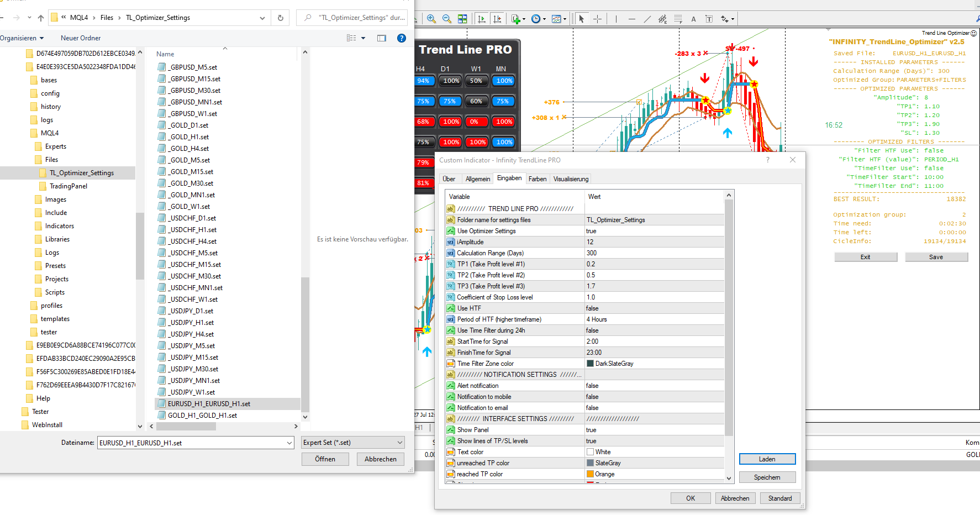This screenshot has height=515, width=980.
Task: Tile chart windows with the grid icon
Action: 462,19
